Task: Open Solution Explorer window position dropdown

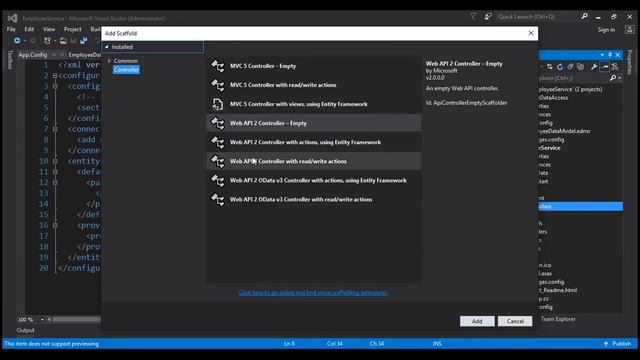Action: (x=602, y=55)
